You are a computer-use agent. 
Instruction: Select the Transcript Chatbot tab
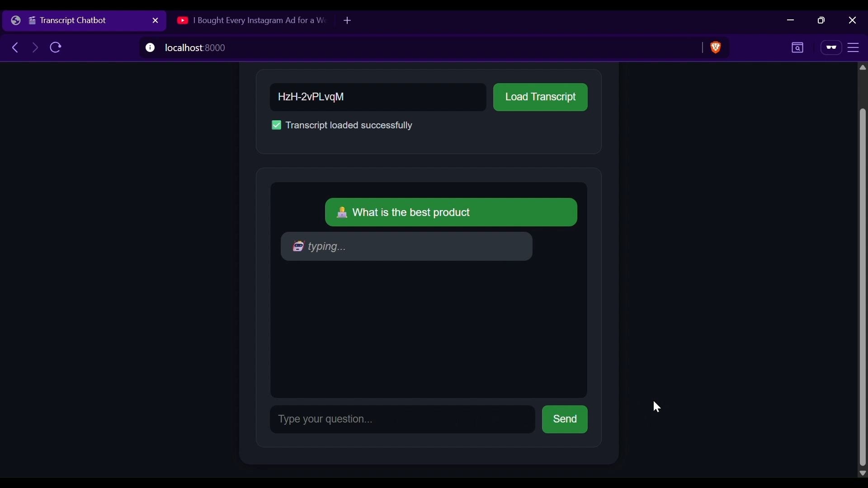click(81, 20)
